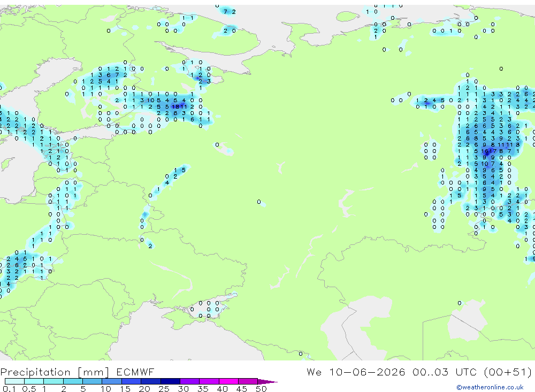Click the 'Precipitation [mm] ECMWF' title text
The width and height of the screenshot is (535, 392).
tap(78, 372)
